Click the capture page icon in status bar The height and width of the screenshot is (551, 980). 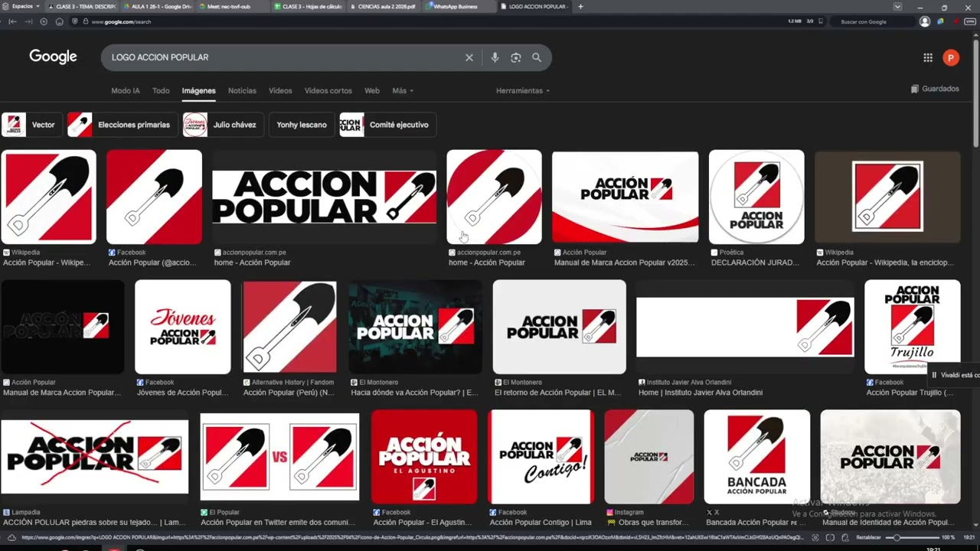click(815, 537)
